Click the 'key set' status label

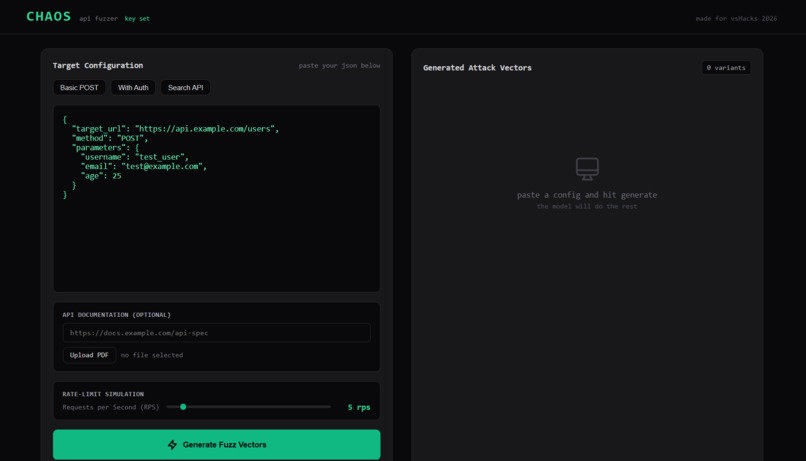coord(137,19)
